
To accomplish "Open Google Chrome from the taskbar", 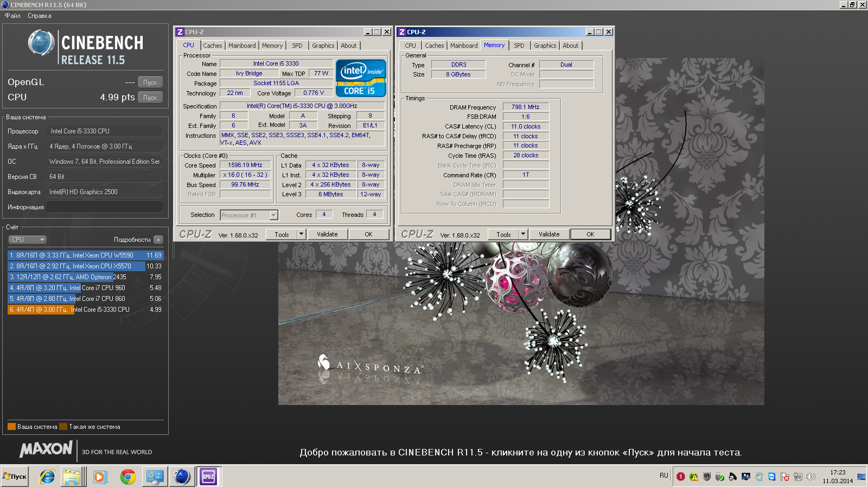I will click(128, 477).
